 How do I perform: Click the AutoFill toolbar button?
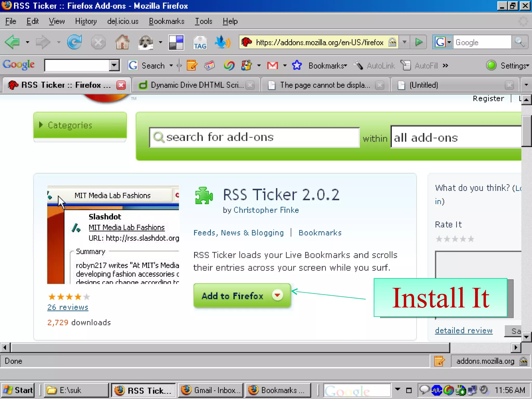pos(419,65)
